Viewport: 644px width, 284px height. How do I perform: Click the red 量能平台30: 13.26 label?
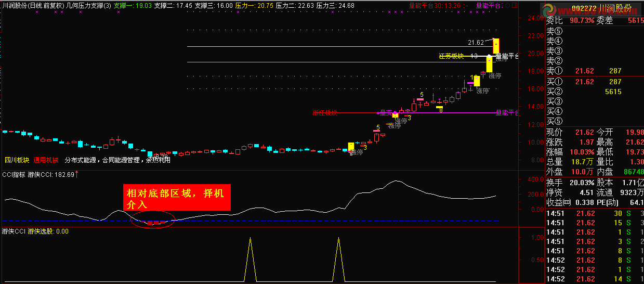tap(435, 5)
